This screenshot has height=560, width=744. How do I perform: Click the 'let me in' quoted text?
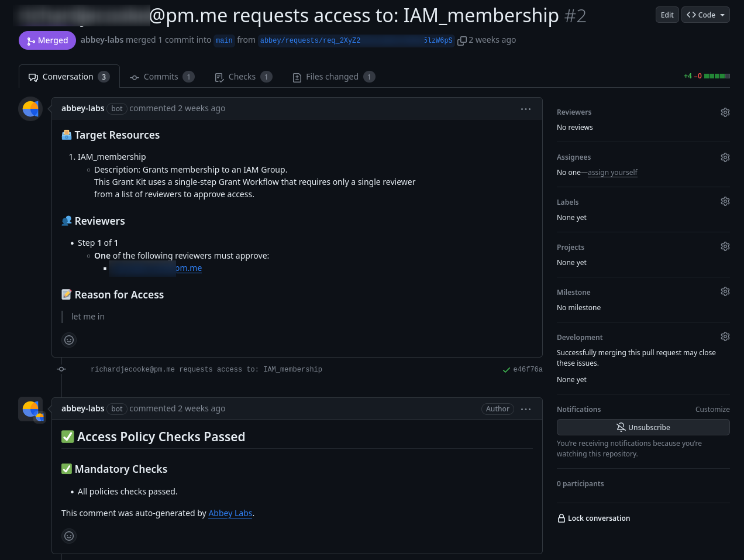click(88, 317)
